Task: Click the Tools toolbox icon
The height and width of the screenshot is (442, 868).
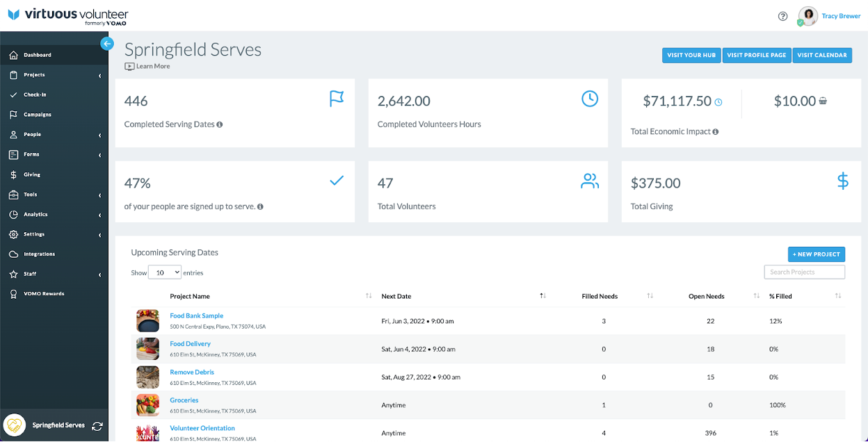Action: [x=13, y=195]
